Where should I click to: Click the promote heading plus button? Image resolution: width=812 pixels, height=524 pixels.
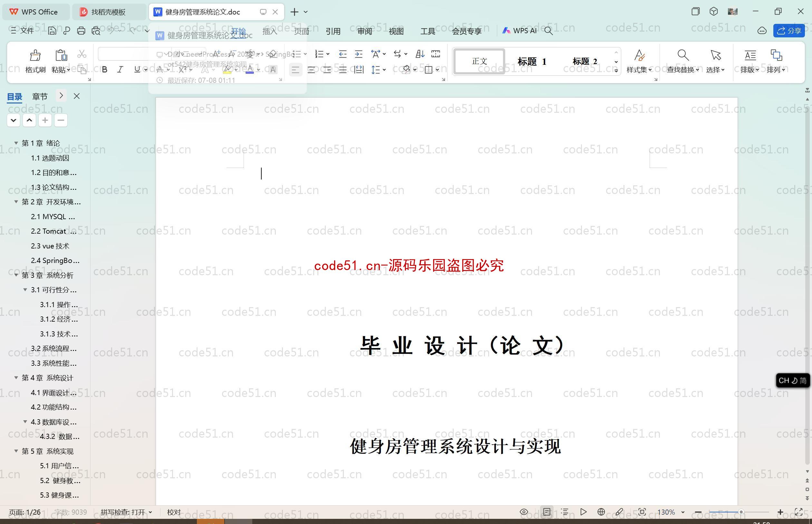[45, 121]
